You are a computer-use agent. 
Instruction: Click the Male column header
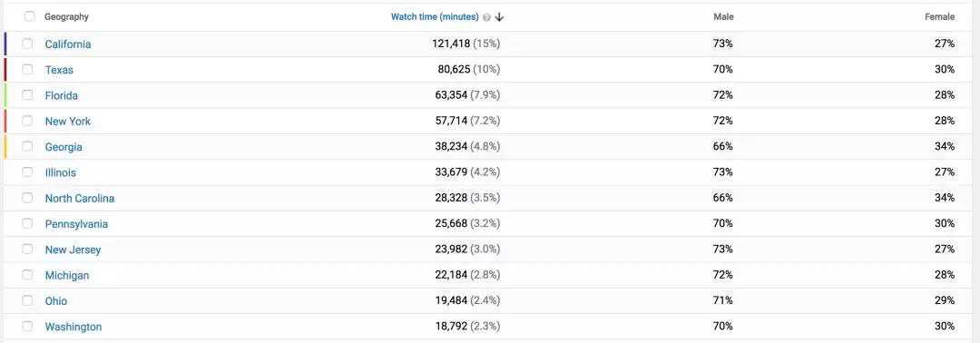click(724, 17)
